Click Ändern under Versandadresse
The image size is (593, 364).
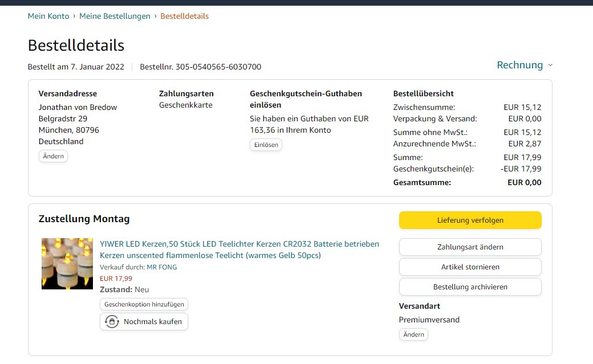(53, 156)
